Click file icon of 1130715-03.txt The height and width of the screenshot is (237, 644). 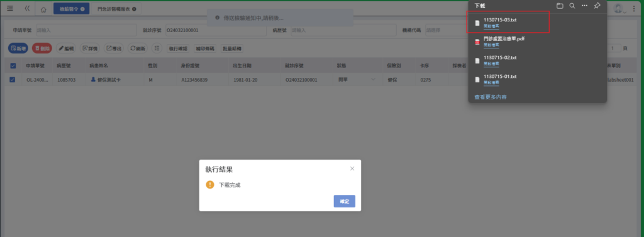477,23
